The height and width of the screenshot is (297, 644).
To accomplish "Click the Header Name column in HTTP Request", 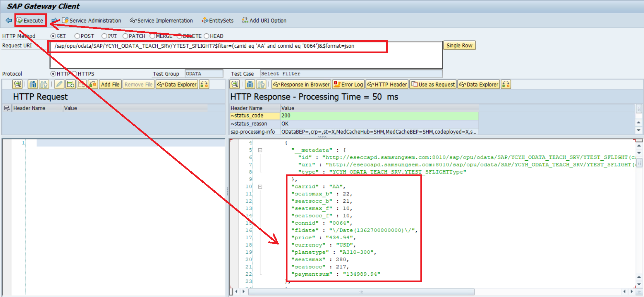I will pos(37,108).
